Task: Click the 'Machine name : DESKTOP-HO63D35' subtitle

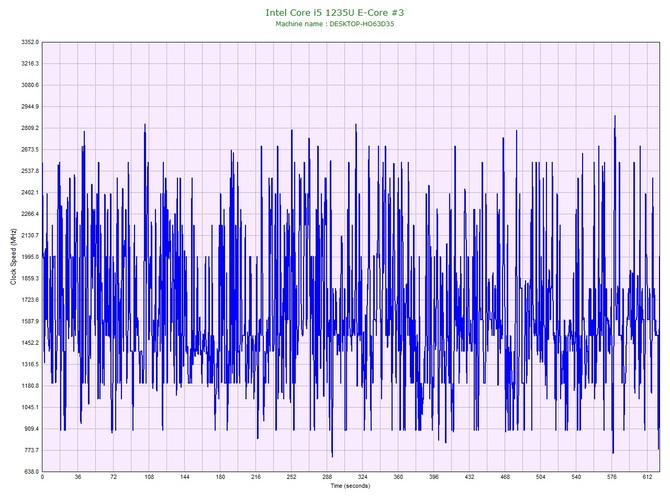Action: click(335, 24)
